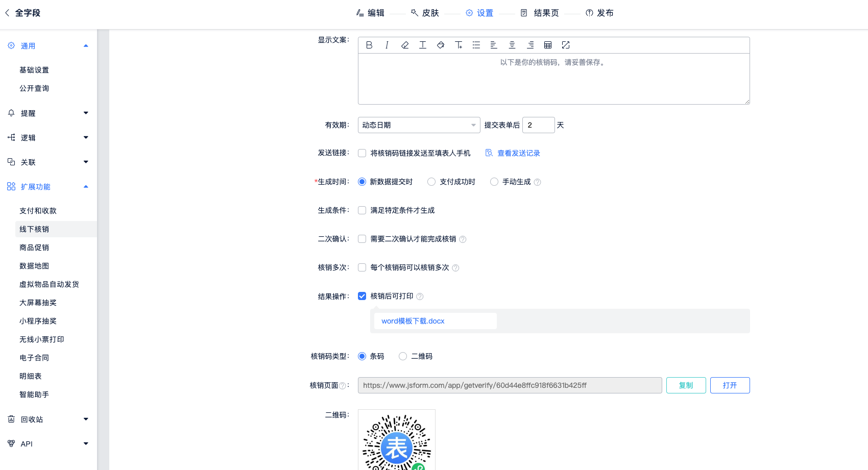Click the days input after 提交表单后
This screenshot has width=868, height=470.
click(x=538, y=125)
